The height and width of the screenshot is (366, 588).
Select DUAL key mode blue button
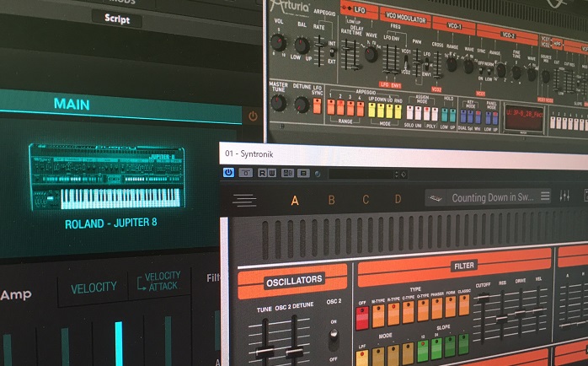(x=463, y=116)
